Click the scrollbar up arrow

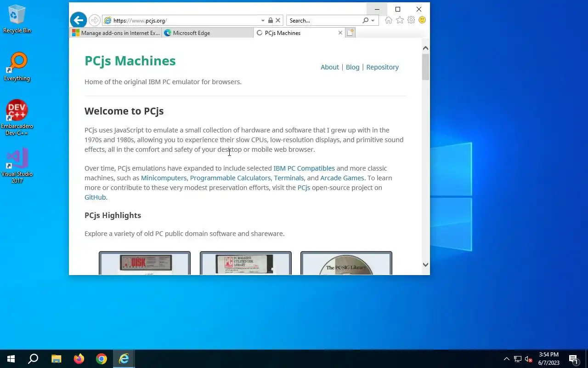425,48
